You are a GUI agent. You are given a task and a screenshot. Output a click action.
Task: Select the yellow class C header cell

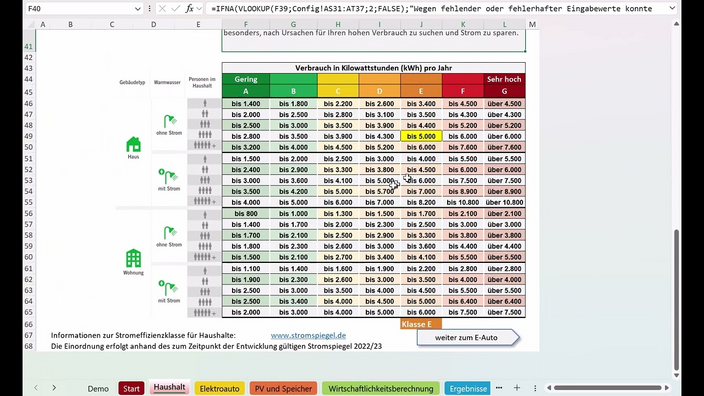[338, 91]
